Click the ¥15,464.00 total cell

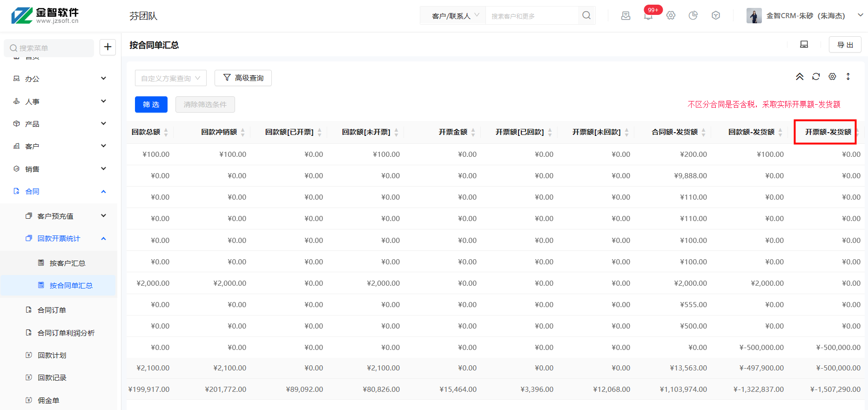pos(458,390)
